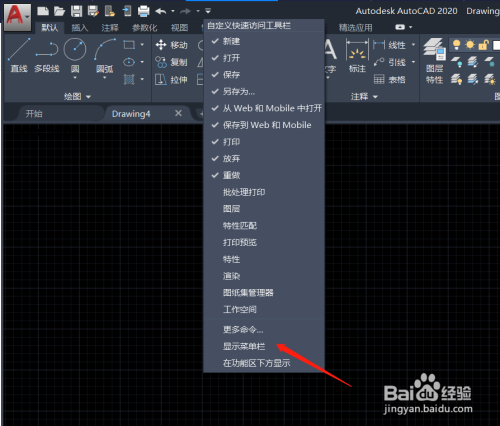Click the customize quick access toolbar arrow
The width and height of the screenshot is (500, 426).
point(208,11)
